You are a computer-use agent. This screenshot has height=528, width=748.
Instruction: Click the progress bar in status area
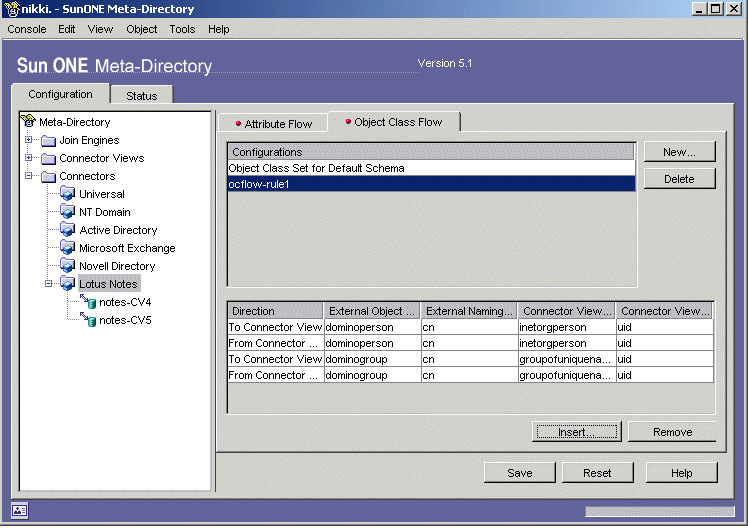(x=660, y=511)
